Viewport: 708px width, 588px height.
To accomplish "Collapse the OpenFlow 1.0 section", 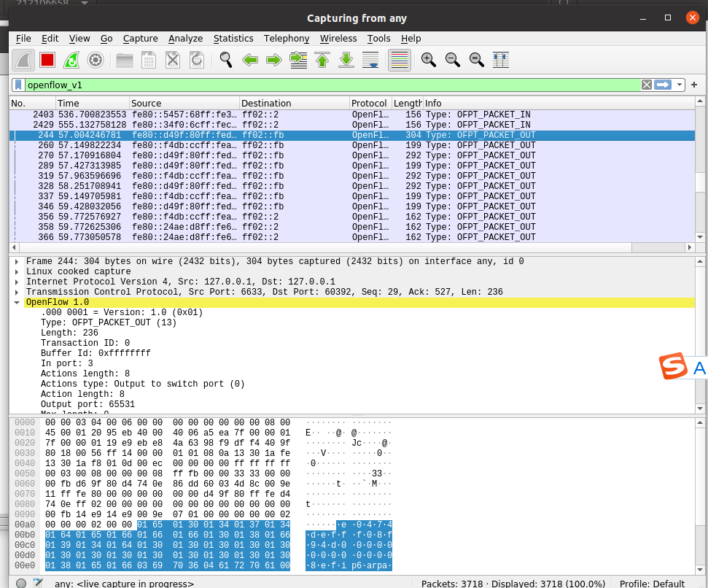I will point(17,302).
